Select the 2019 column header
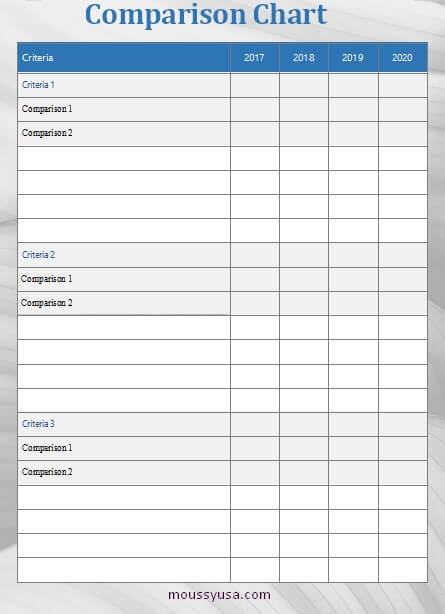 (353, 58)
